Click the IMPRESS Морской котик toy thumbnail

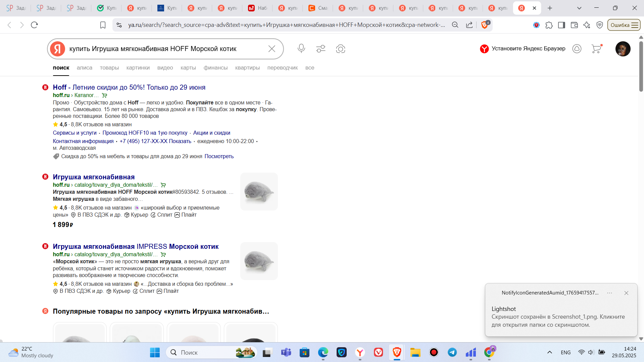[259, 261]
